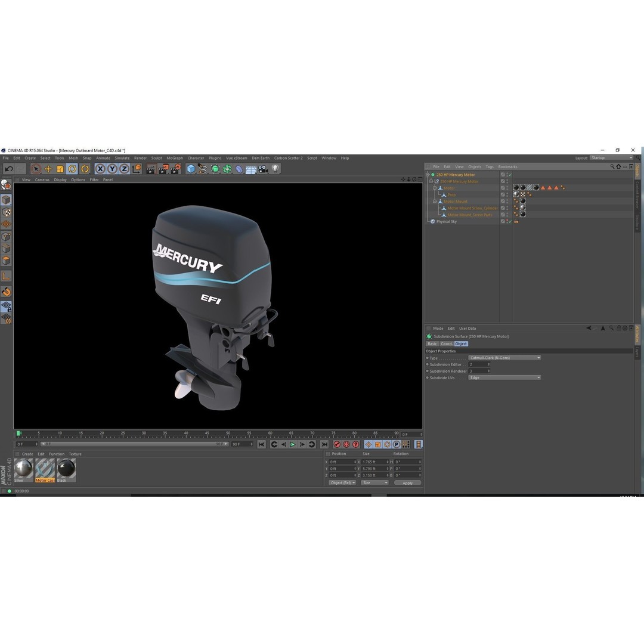Viewport: 644px width, 644px height.
Task: Collapse the Motor Mount tree node
Action: 435,202
